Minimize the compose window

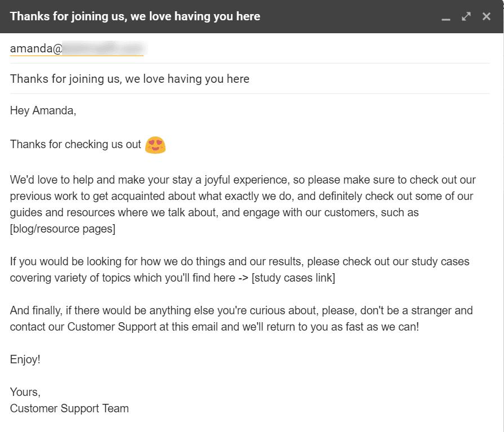click(446, 17)
